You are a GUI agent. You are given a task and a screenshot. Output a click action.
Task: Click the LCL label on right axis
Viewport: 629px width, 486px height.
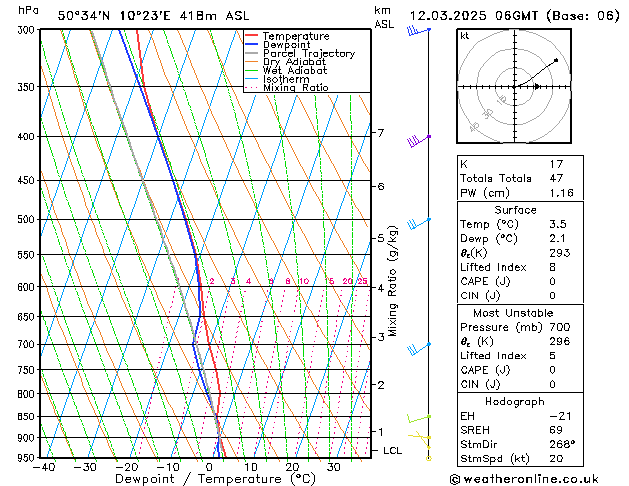[x=393, y=451]
